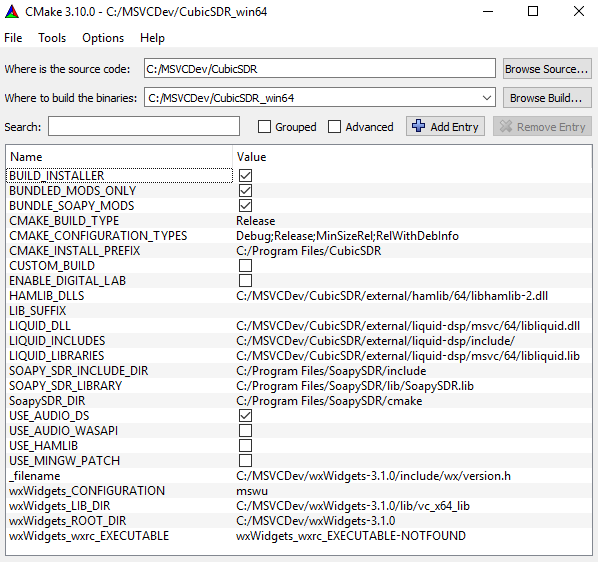The height and width of the screenshot is (562, 598).
Task: Enable the CUSTOM_BUILD checkbox
Action: tap(245, 266)
